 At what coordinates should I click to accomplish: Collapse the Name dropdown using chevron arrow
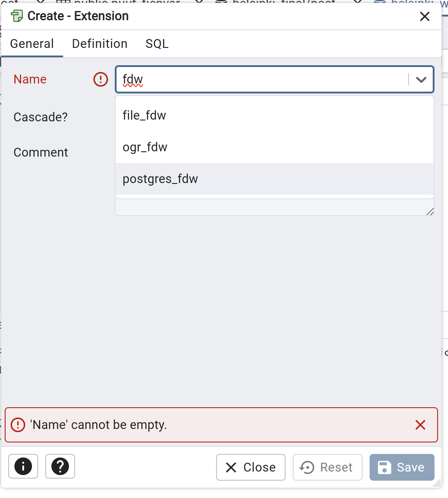click(421, 80)
